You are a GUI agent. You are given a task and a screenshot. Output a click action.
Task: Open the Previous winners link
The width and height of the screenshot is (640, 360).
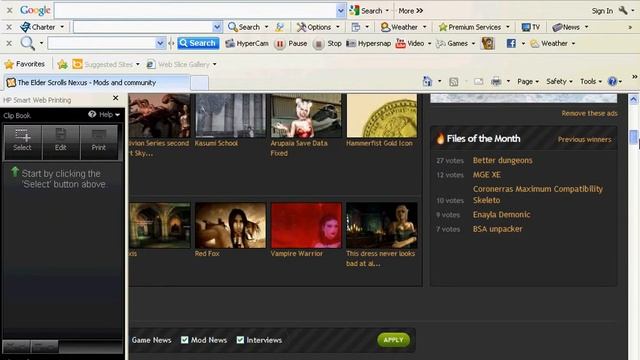click(584, 140)
